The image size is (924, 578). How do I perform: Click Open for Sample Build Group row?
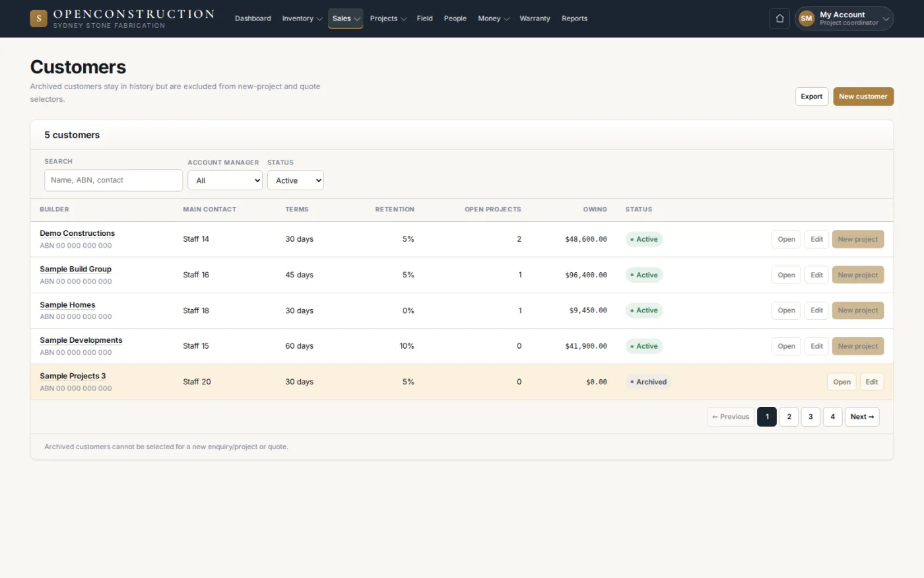(786, 275)
